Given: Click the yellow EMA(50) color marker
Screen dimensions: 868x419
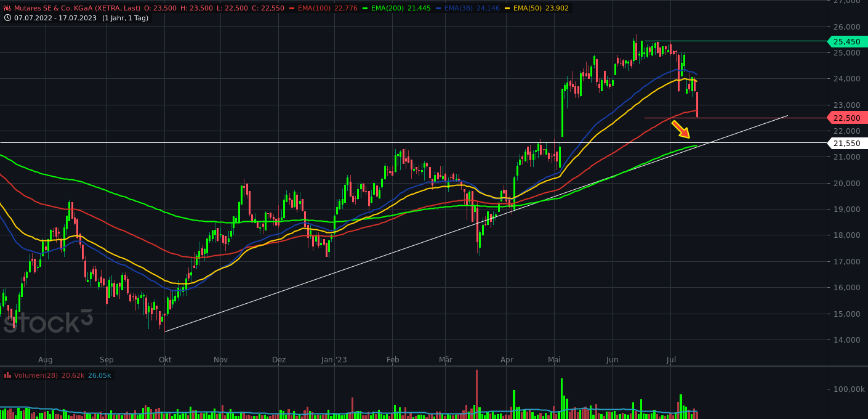Looking at the screenshot, I should coord(507,8).
